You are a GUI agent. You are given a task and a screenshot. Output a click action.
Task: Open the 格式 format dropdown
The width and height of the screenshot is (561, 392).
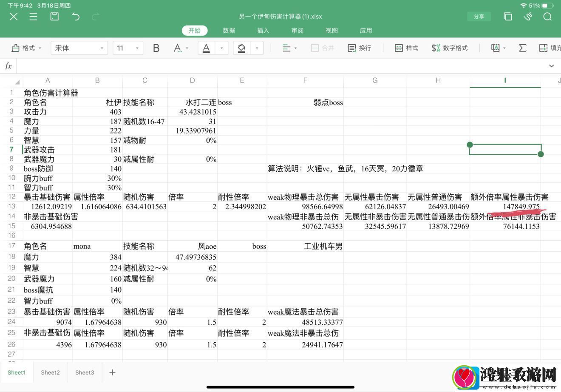tap(27, 48)
